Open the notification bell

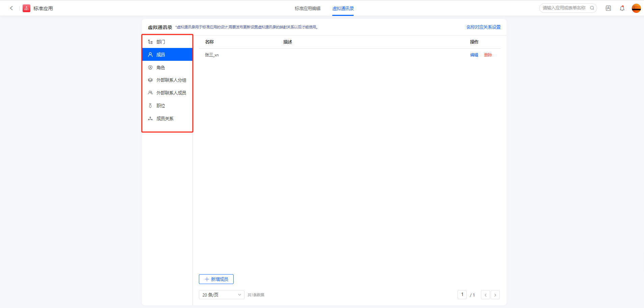[x=622, y=8]
